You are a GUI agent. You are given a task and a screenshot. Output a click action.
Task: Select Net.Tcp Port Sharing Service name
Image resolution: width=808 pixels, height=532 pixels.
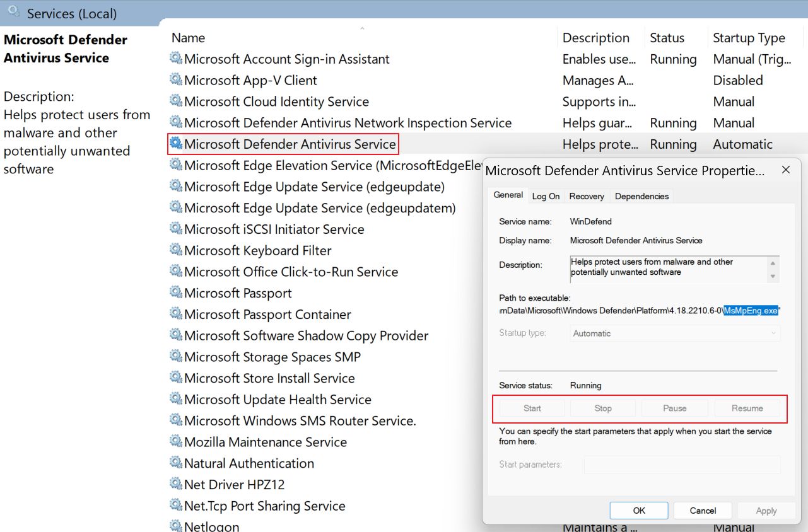point(265,506)
